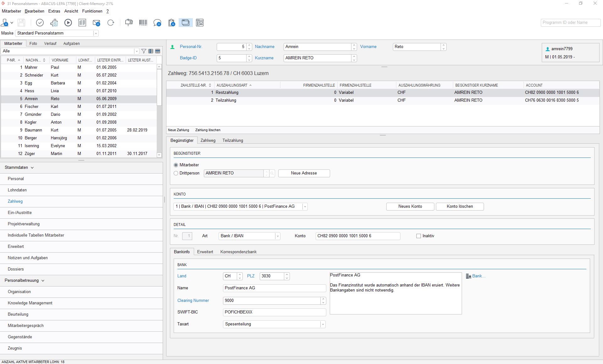
Task: Click the column layout grid icon
Action: (151, 51)
